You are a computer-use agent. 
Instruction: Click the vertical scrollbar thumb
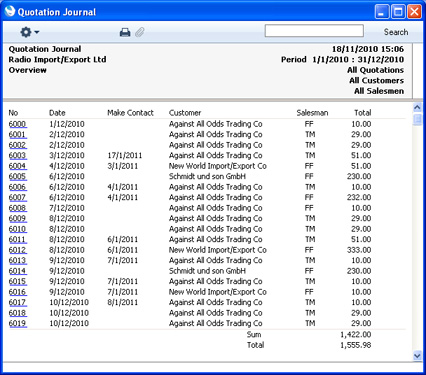click(x=417, y=120)
